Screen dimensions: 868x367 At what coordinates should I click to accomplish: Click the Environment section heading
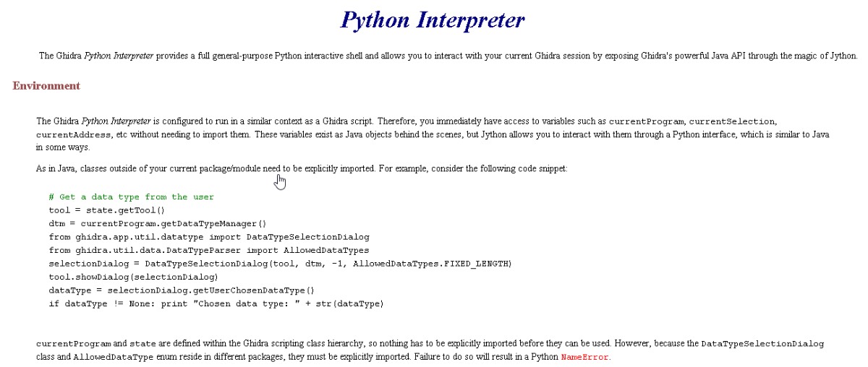[x=46, y=86]
